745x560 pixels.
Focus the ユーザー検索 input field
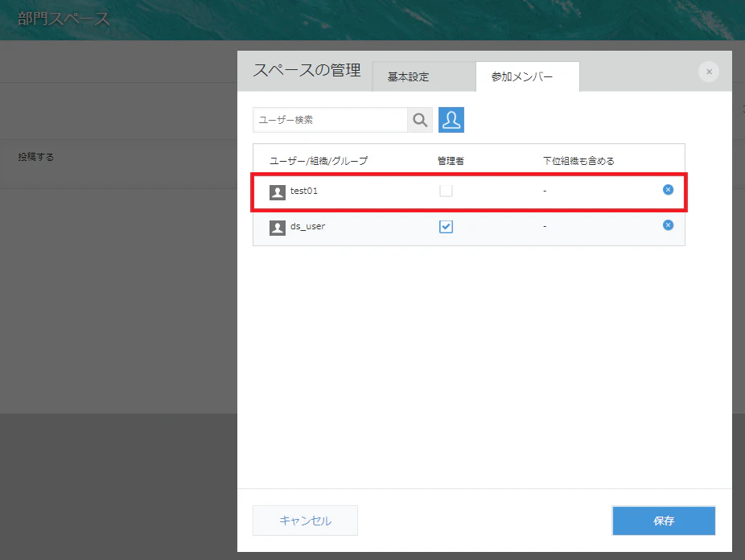coord(330,120)
